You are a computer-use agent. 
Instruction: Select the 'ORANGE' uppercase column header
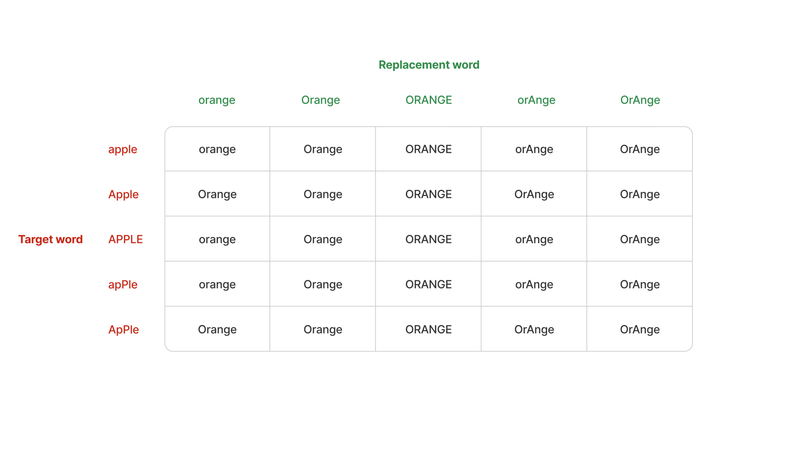point(429,100)
